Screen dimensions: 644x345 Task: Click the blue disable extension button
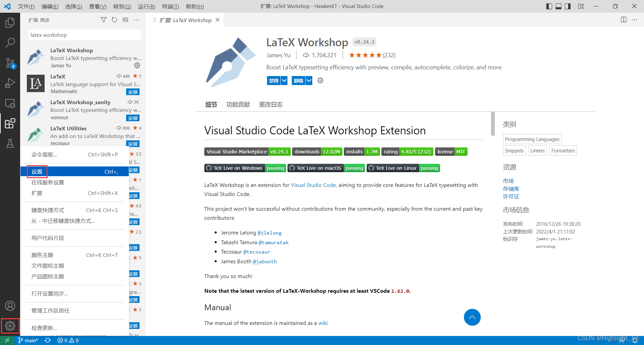(274, 80)
